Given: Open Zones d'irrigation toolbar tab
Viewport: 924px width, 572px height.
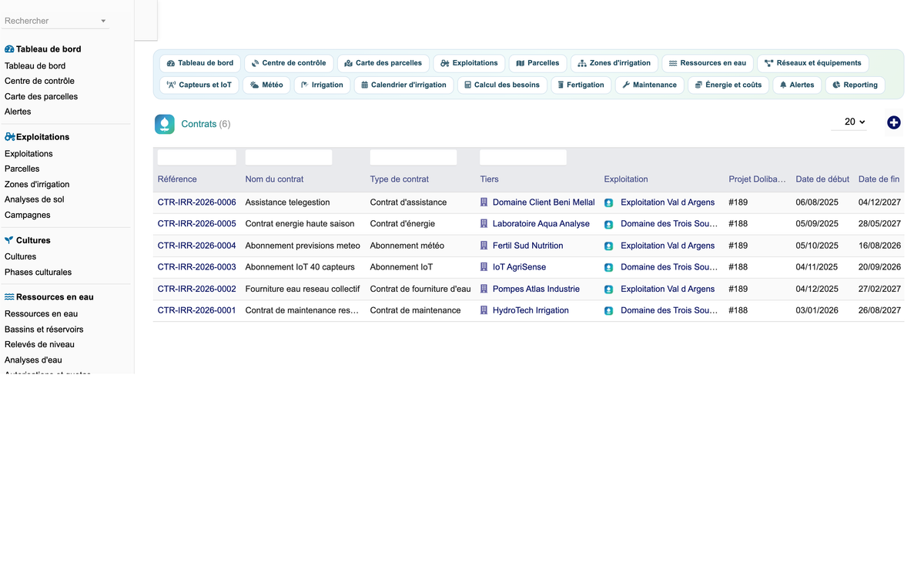Looking at the screenshot, I should pyautogui.click(x=614, y=63).
